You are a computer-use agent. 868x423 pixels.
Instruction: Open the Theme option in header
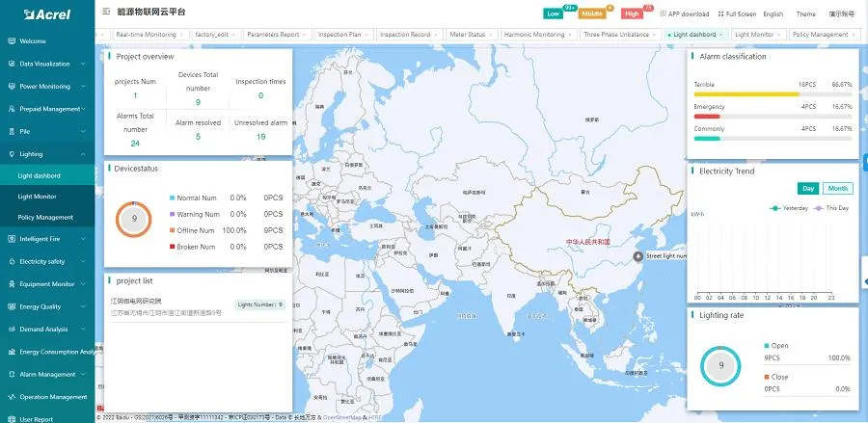pos(805,14)
